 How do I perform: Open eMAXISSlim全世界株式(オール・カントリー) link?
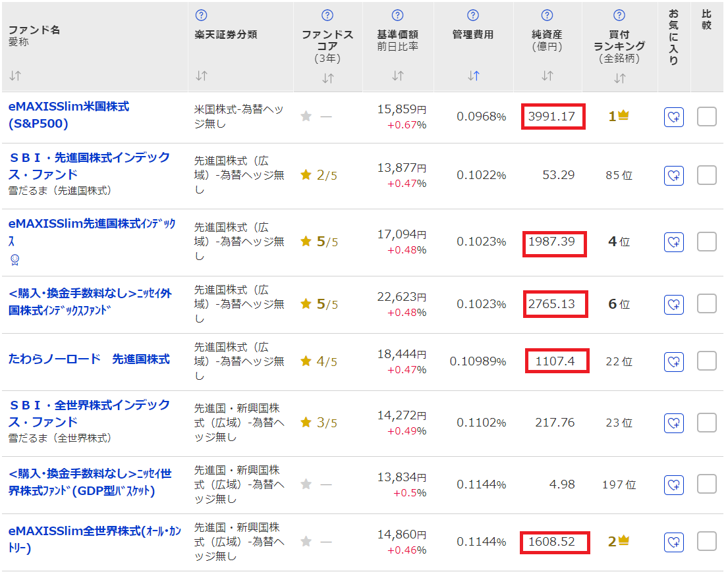coord(95,539)
